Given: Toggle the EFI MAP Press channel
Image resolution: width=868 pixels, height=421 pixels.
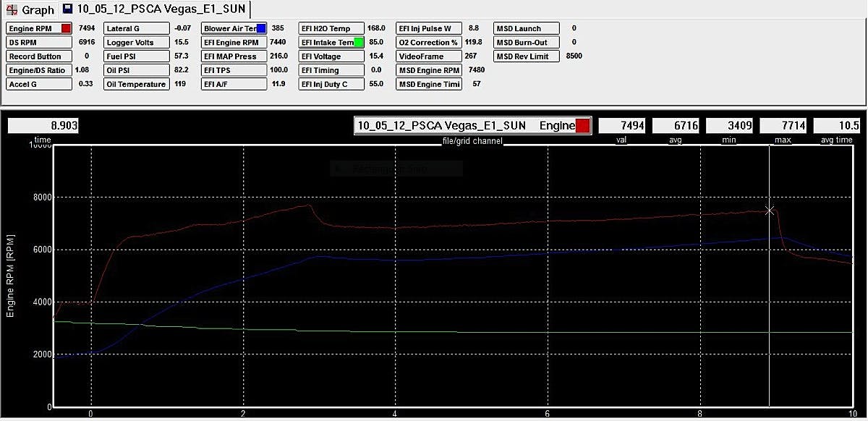Looking at the screenshot, I should tap(234, 56).
